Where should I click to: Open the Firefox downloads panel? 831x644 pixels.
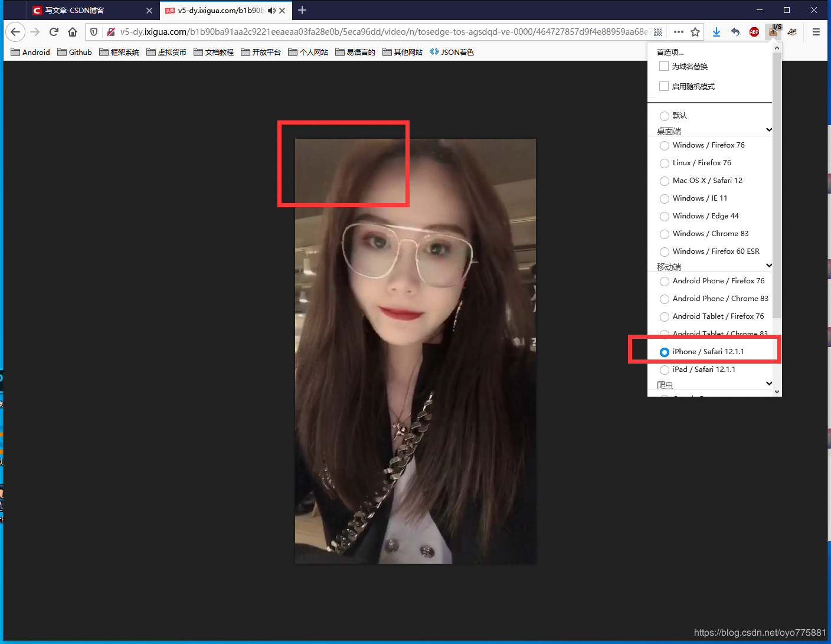716,32
